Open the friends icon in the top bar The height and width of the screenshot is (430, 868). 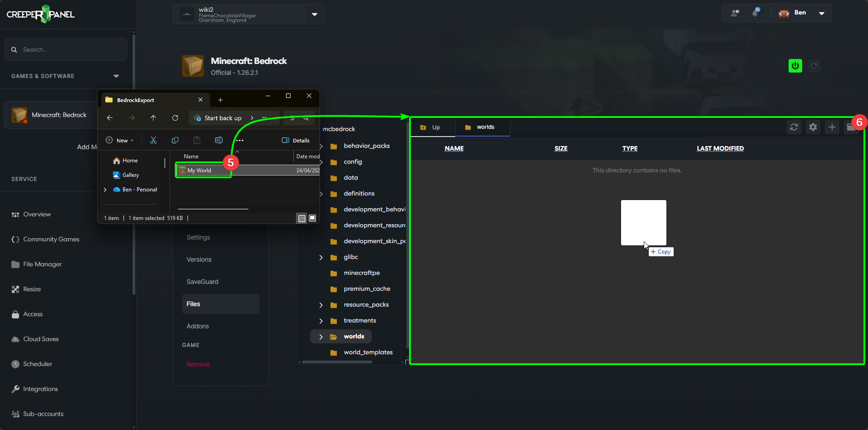point(735,13)
